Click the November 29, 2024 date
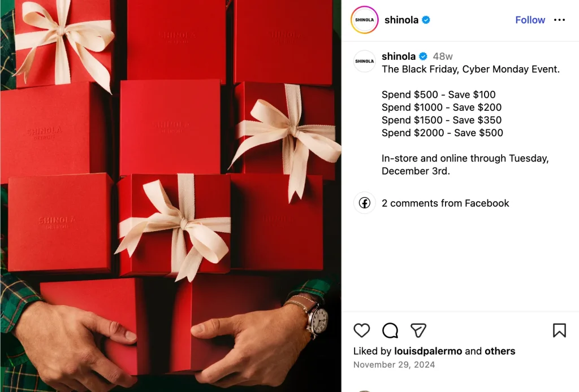This screenshot has height=392, width=579. coord(394,365)
